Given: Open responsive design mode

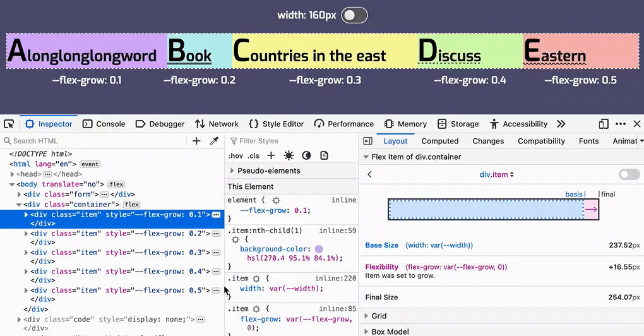Looking at the screenshot, I should click(604, 124).
